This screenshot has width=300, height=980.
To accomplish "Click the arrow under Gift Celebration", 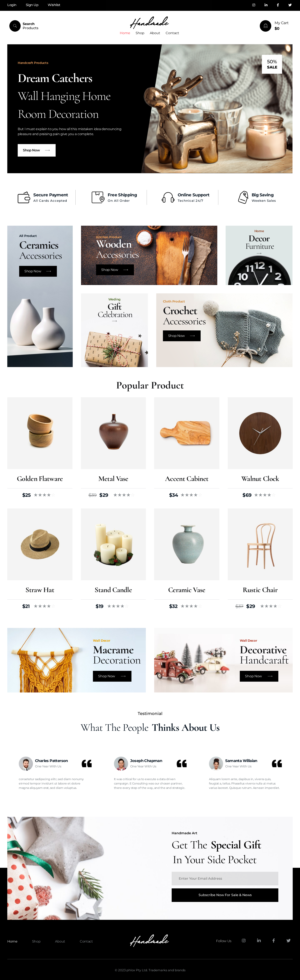I will point(114,321).
